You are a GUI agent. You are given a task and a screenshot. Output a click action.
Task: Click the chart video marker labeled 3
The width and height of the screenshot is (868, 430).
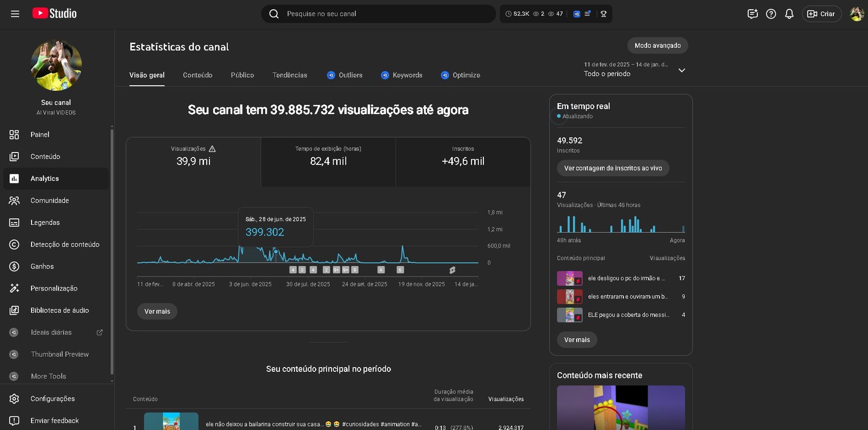tap(302, 270)
